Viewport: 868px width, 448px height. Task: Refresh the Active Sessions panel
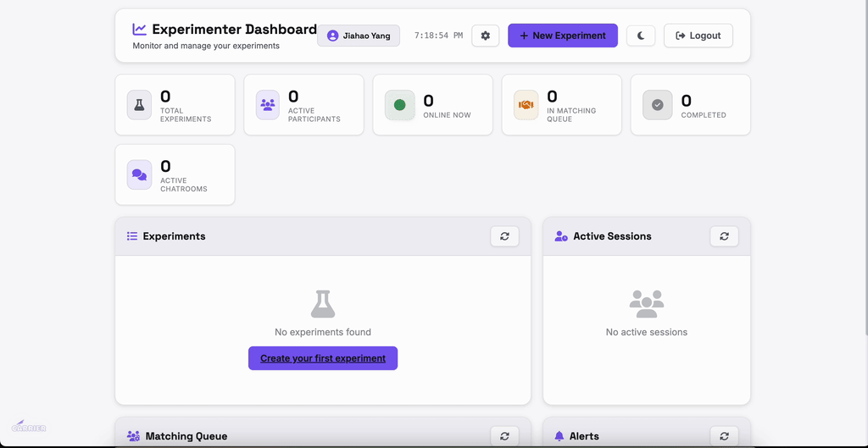pyautogui.click(x=724, y=236)
